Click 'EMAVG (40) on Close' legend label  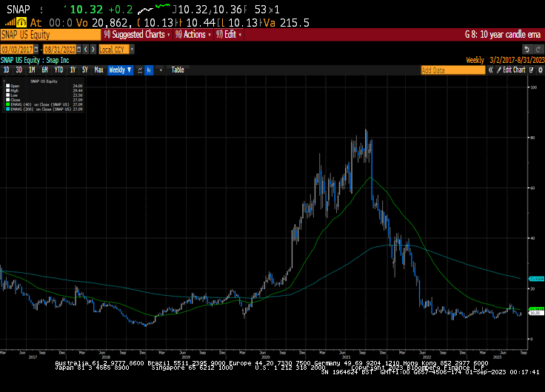pyautogui.click(x=41, y=104)
